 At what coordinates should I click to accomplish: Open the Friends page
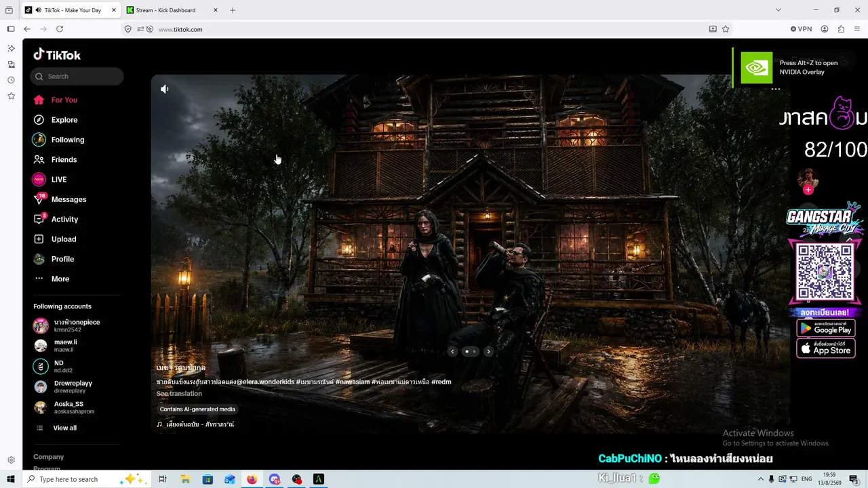[55, 159]
